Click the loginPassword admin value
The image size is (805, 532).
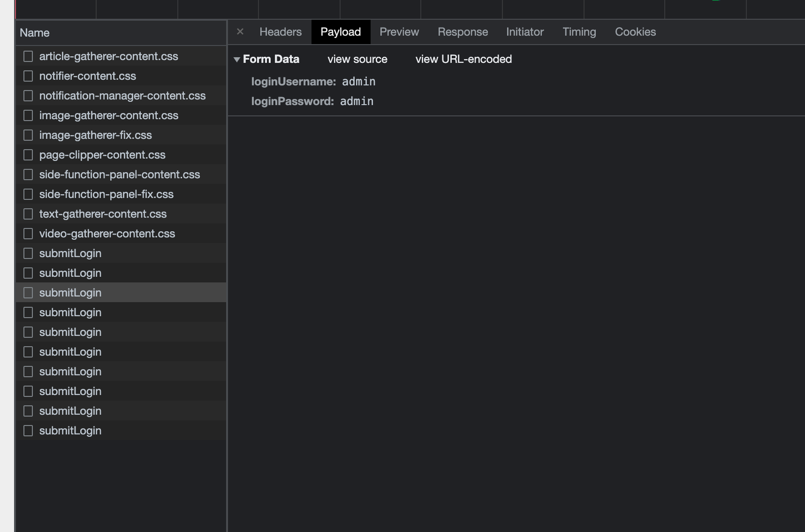[x=357, y=101]
